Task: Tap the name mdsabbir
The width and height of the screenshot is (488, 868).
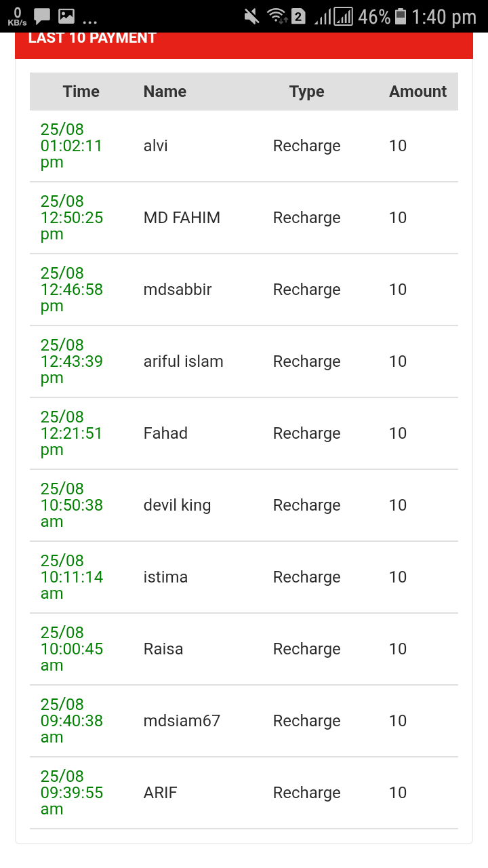Action: coord(178,290)
